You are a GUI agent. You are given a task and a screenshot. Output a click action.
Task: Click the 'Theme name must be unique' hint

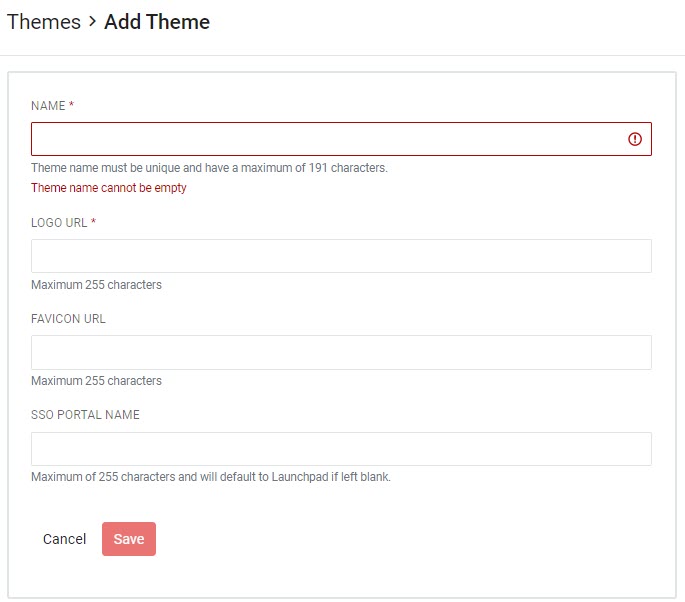click(x=209, y=168)
